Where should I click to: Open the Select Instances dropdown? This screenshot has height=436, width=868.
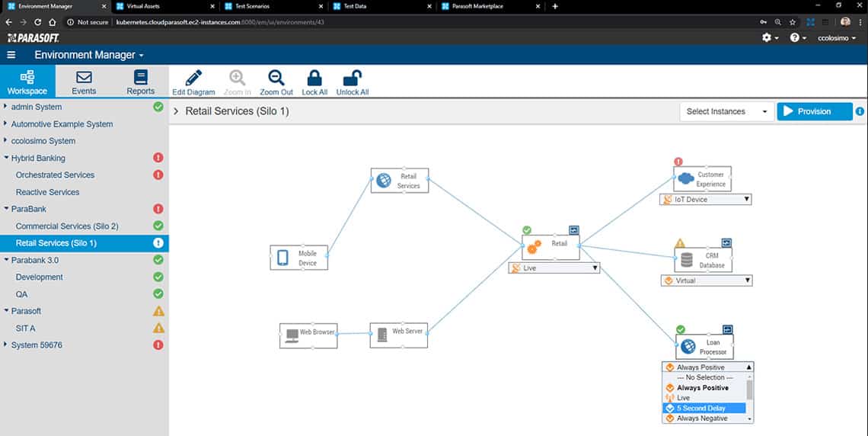[727, 111]
